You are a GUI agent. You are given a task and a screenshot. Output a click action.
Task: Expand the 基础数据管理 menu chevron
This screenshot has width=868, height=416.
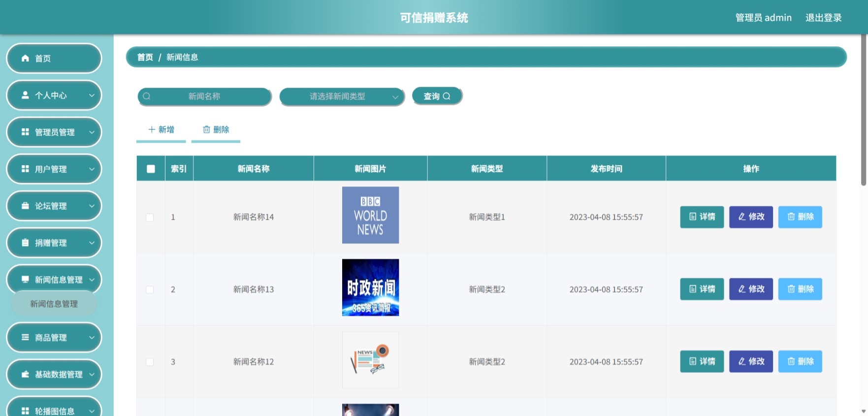click(92, 375)
